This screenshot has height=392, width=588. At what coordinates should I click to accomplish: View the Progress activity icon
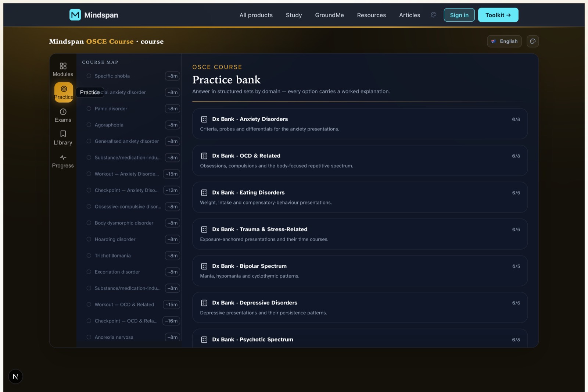[x=63, y=157]
